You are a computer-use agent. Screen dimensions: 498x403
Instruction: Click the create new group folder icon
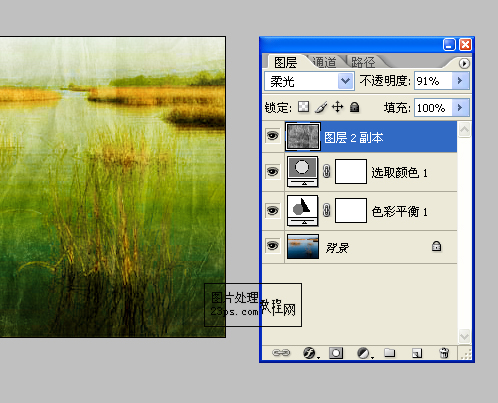tap(389, 353)
